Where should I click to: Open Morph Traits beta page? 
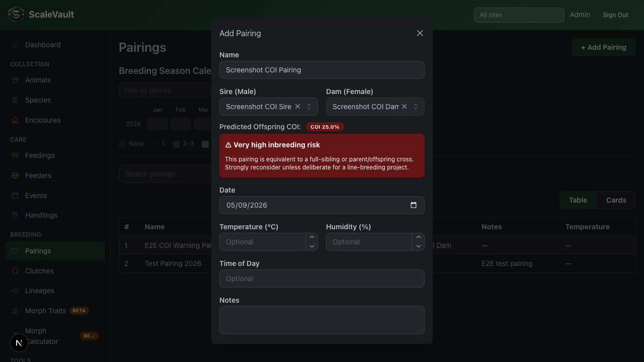pyautogui.click(x=55, y=311)
